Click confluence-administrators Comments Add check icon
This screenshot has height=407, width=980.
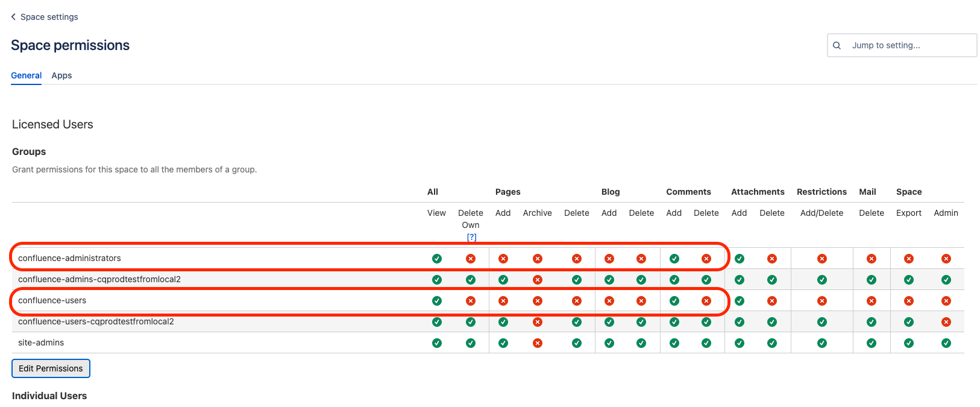674,259
